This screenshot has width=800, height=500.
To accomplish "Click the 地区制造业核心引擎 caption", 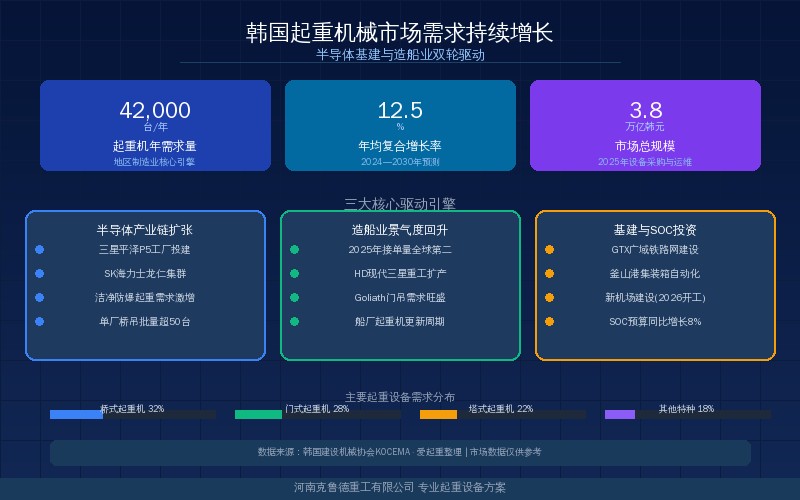I will tap(154, 162).
